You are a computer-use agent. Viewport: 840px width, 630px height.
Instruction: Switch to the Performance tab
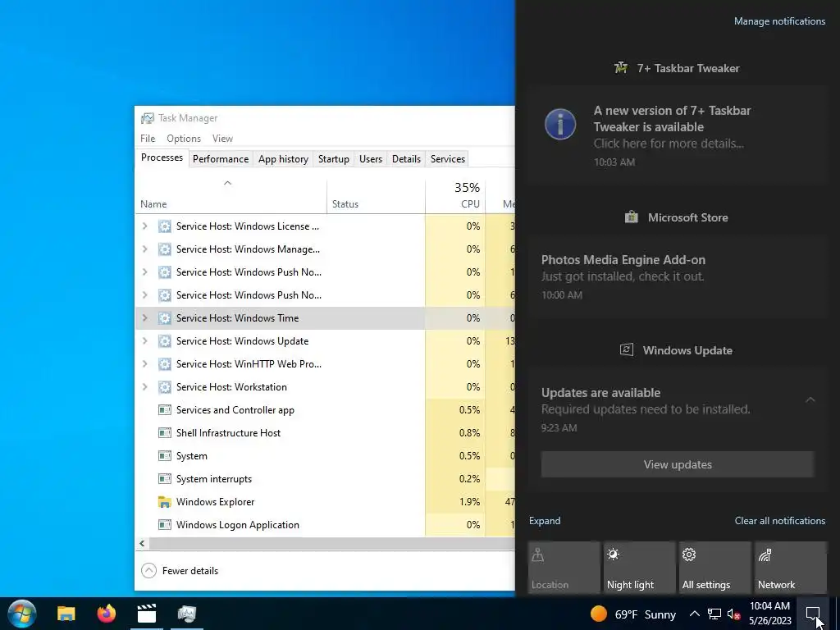[221, 159]
